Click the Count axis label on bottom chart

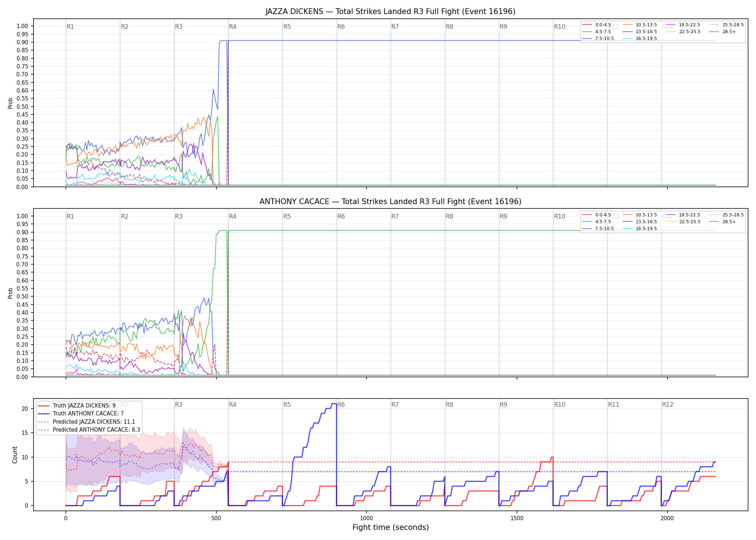[15, 455]
